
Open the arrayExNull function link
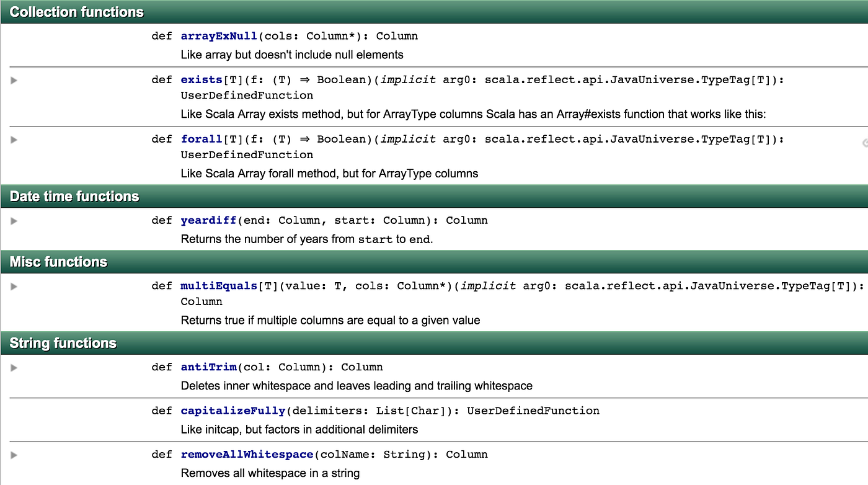click(x=218, y=36)
